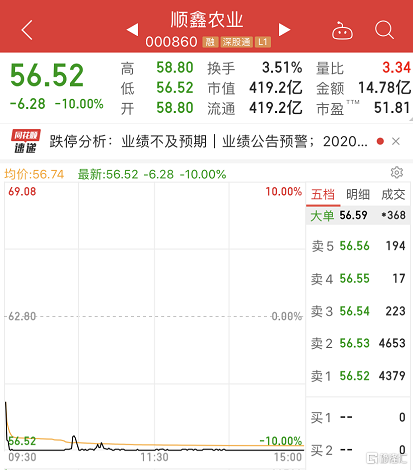Tap the 市盈 TTM 51.81 value
This screenshot has width=413, height=470.
pyautogui.click(x=392, y=108)
